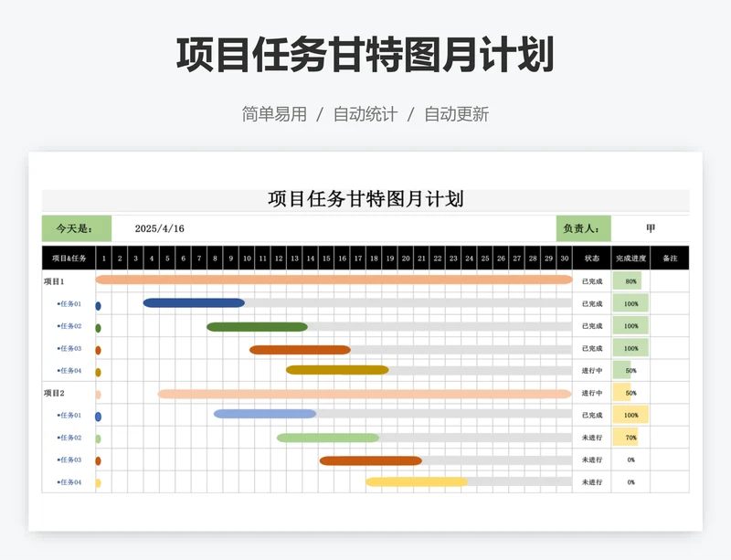
Task: Click the mustard bar of 项目1 任务04
Action: [337, 370]
